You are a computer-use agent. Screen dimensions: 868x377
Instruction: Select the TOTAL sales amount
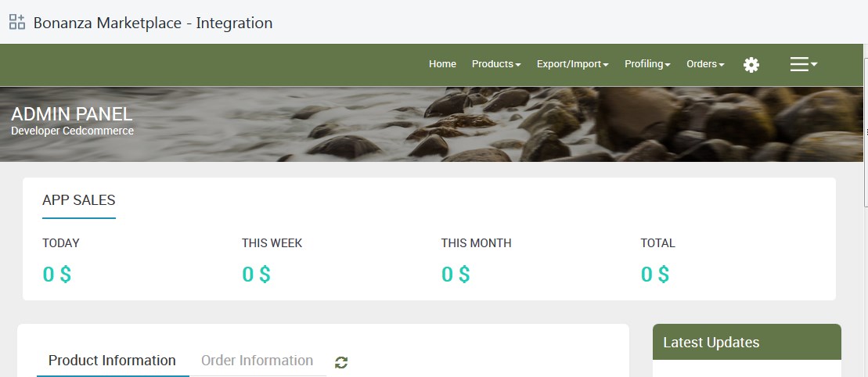[655, 275]
